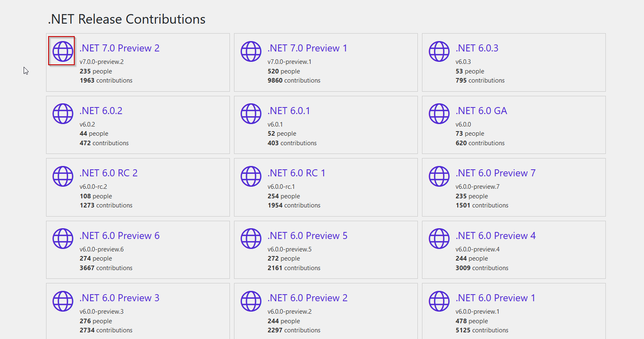Open the .NET 6.0 RC 1 release page
The height and width of the screenshot is (339, 644).
pos(296,173)
